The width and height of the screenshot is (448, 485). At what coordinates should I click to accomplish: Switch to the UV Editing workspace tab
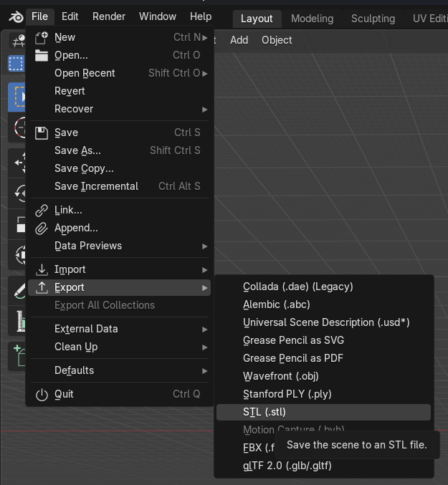[430, 19]
